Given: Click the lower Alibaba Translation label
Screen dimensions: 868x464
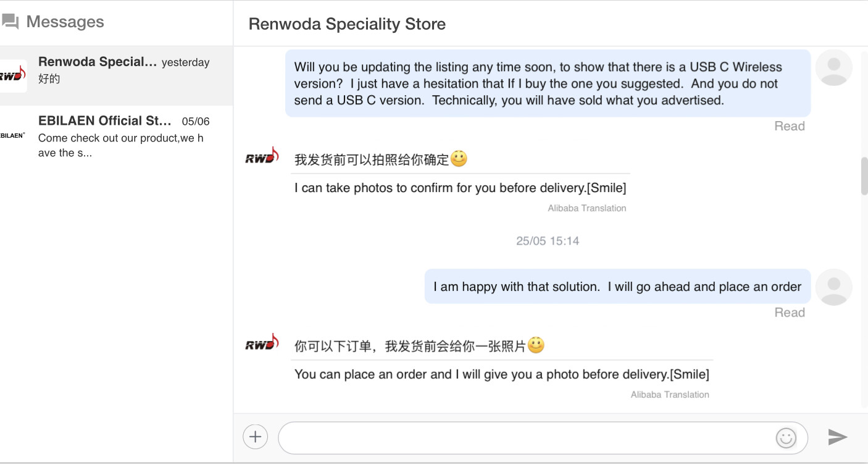Looking at the screenshot, I should (x=670, y=394).
